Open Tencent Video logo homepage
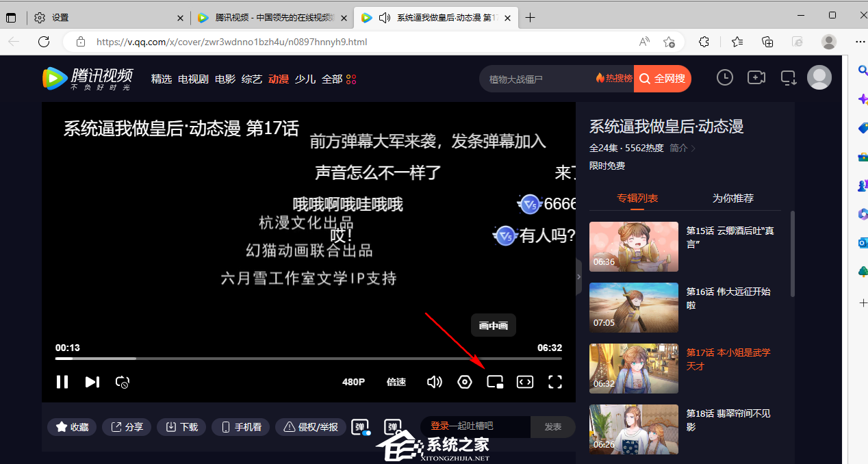The width and height of the screenshot is (868, 464). (87, 79)
